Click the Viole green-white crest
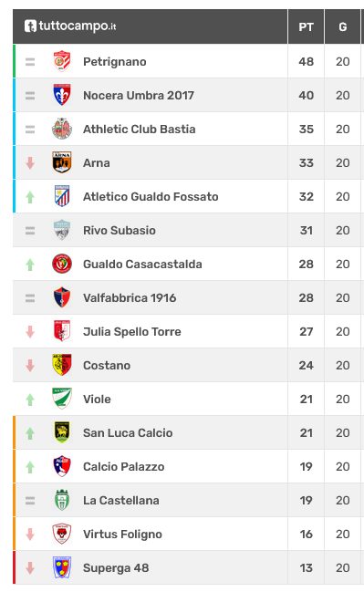Screen dimensions: 364x592 [62, 399]
